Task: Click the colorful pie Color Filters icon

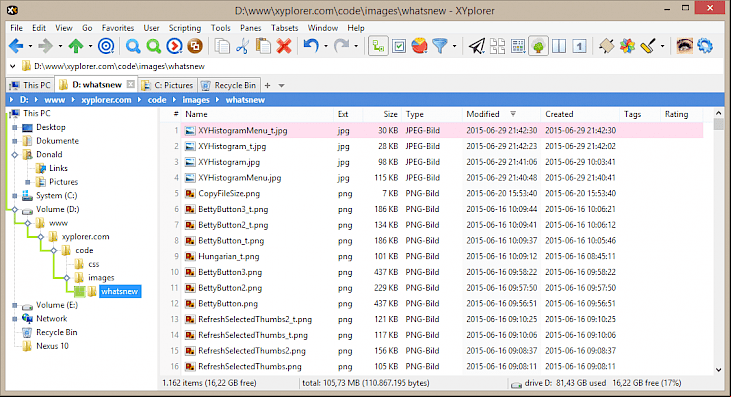Action: coord(419,46)
